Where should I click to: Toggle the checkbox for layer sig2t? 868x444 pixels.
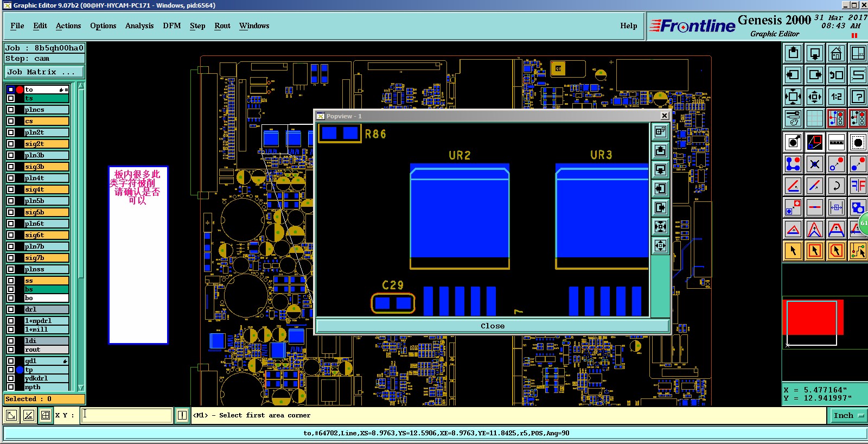[11, 144]
